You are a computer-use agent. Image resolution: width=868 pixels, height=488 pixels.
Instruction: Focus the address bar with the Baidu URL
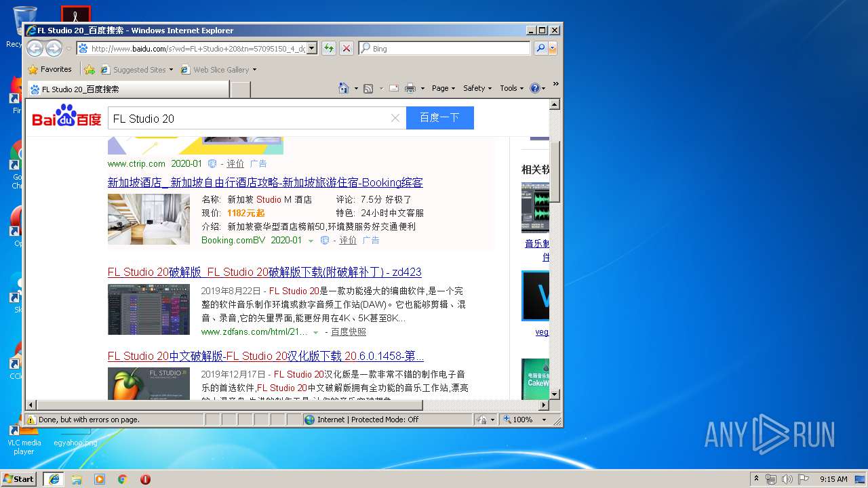click(197, 48)
